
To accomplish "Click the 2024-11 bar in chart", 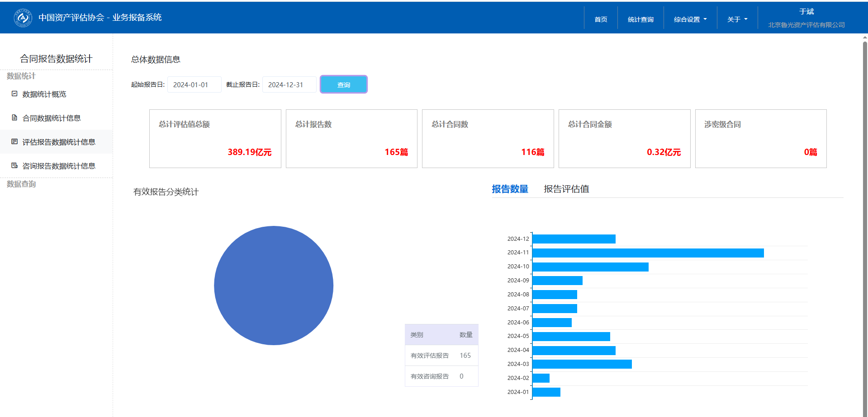I will 648,253.
